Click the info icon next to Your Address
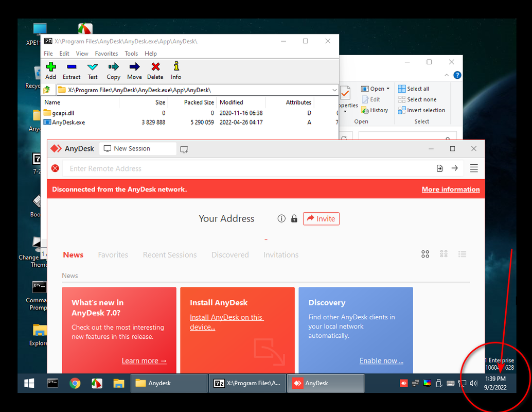Image resolution: width=532 pixels, height=412 pixels. point(281,218)
